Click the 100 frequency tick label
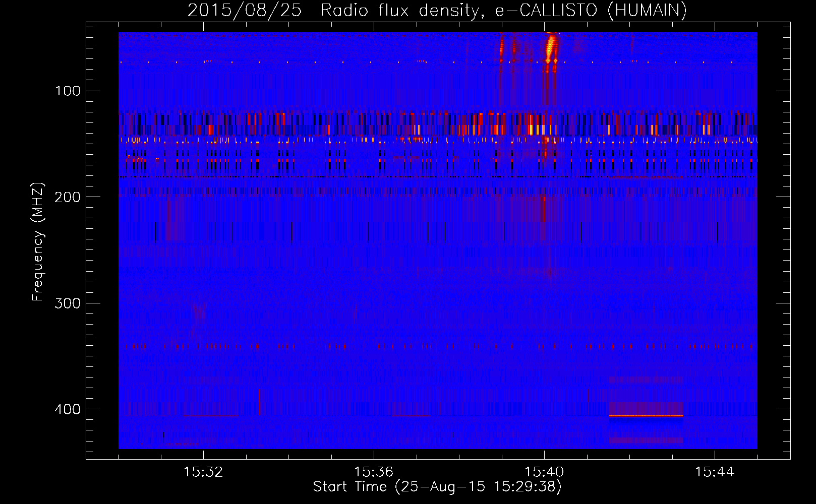816x504 pixels. [68, 91]
